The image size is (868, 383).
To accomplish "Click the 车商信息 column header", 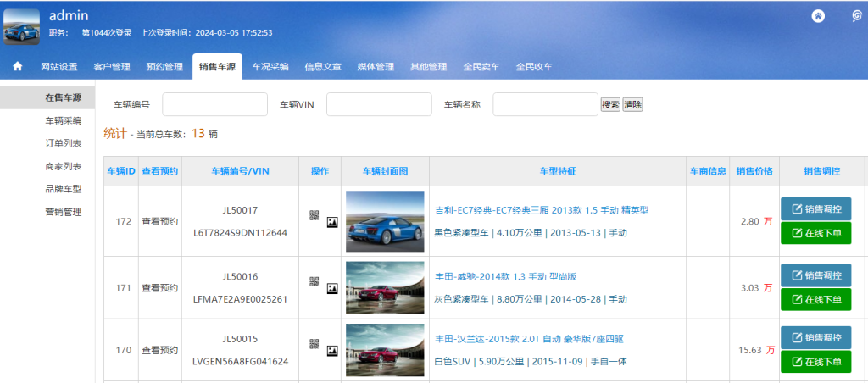I will 708,171.
